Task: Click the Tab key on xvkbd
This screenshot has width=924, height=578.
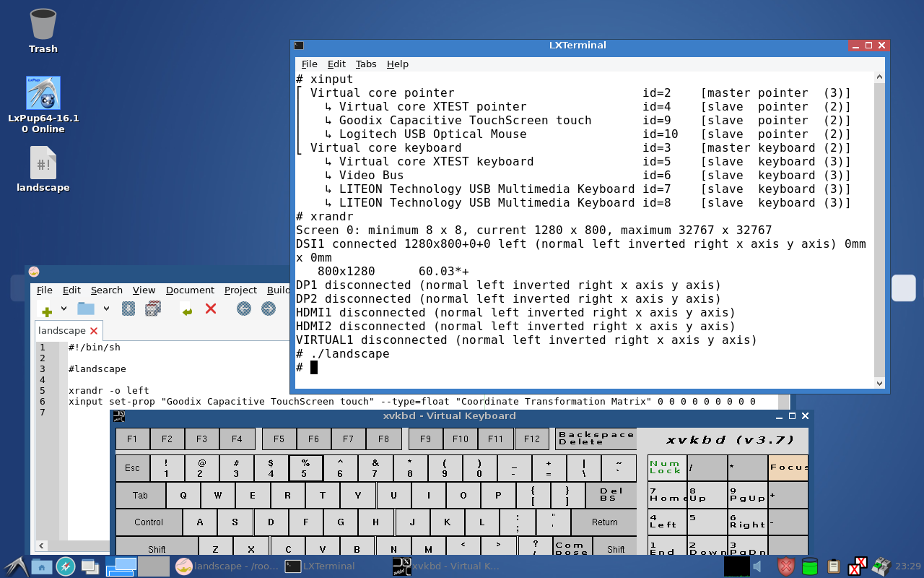Action: pyautogui.click(x=141, y=495)
